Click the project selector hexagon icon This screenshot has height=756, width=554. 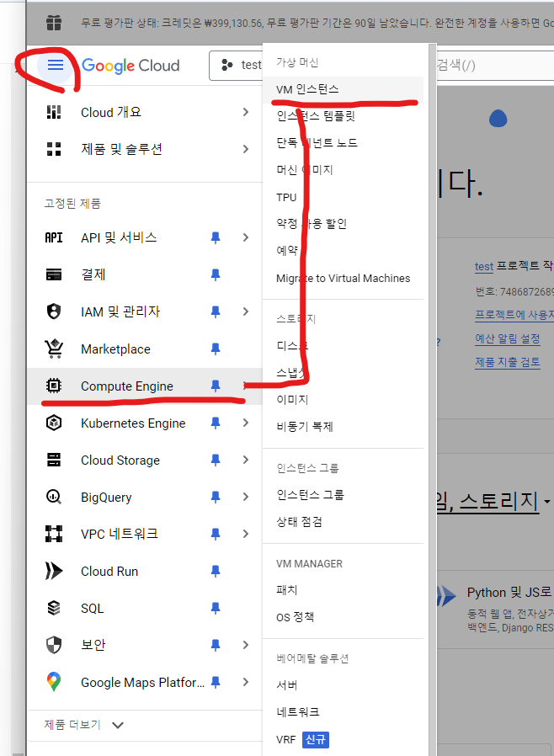226,65
